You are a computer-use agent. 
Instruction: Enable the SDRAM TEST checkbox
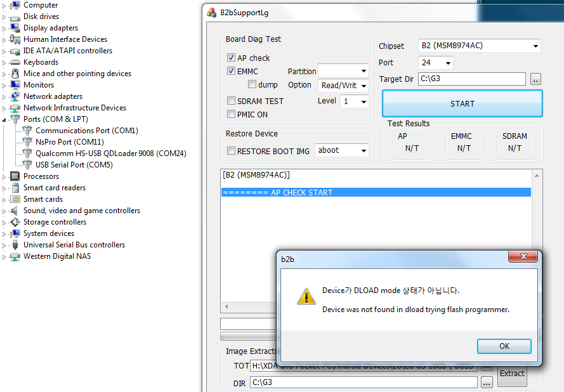pos(232,101)
